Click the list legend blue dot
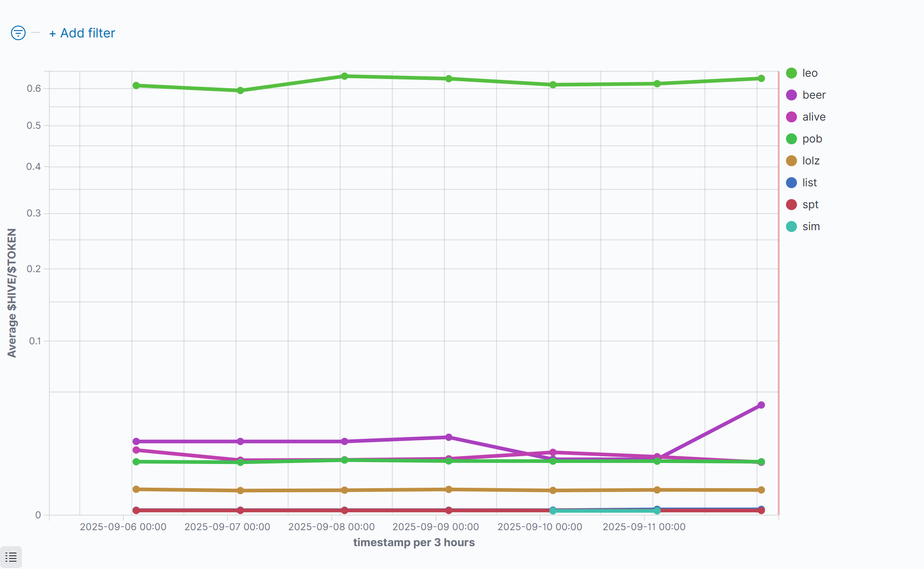 pos(791,183)
